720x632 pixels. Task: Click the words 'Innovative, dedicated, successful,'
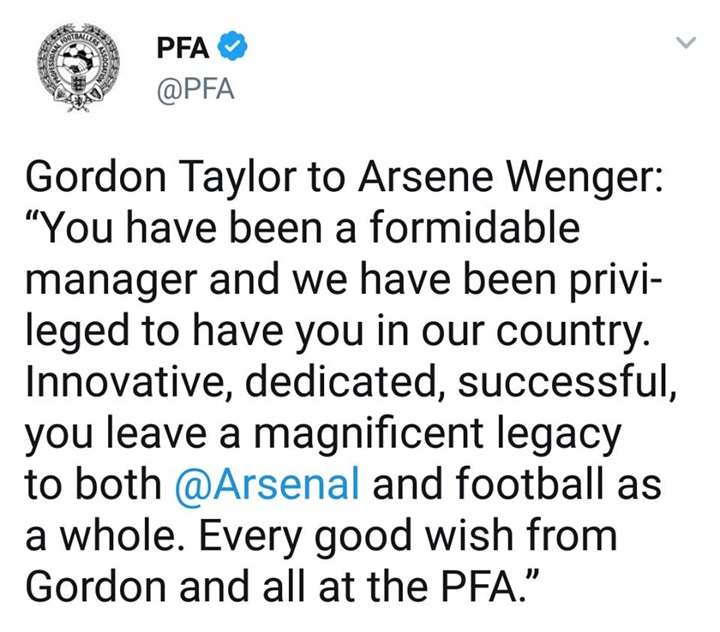(352, 382)
